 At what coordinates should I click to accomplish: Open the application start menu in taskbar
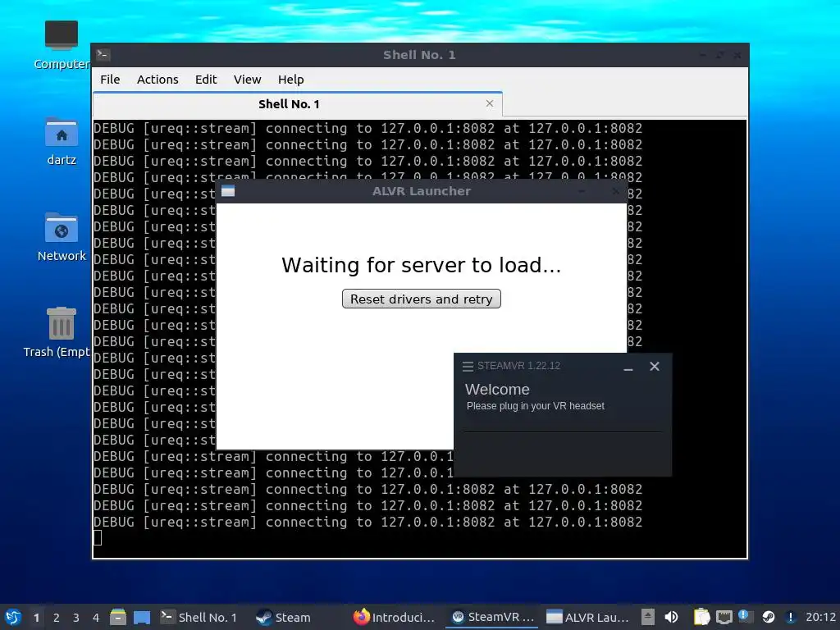tap(13, 617)
